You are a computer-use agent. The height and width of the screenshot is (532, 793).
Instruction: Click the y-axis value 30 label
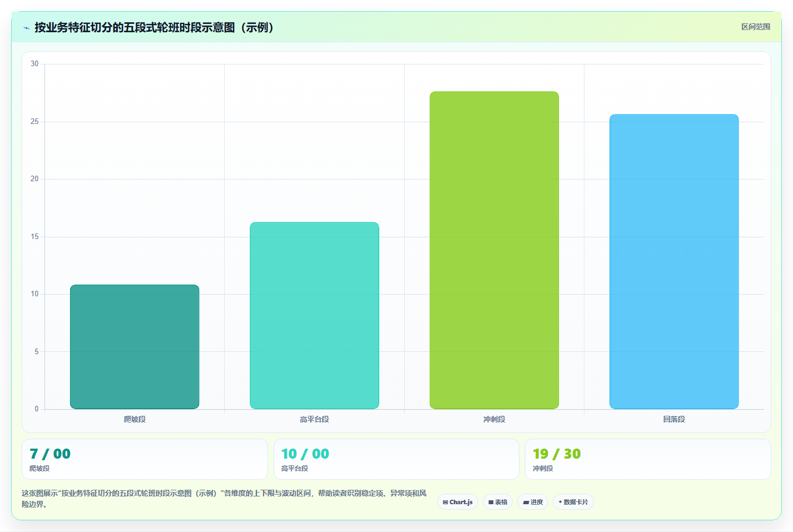point(34,64)
